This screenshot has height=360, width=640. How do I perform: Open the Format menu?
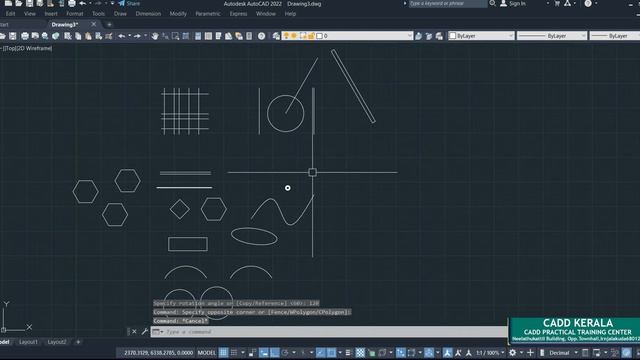pos(75,14)
